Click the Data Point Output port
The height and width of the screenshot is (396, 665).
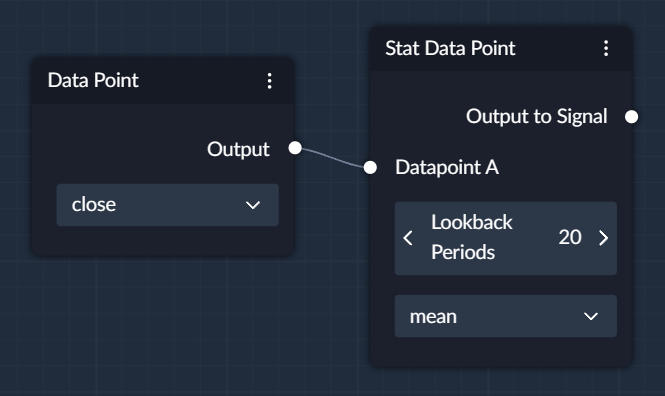point(295,148)
